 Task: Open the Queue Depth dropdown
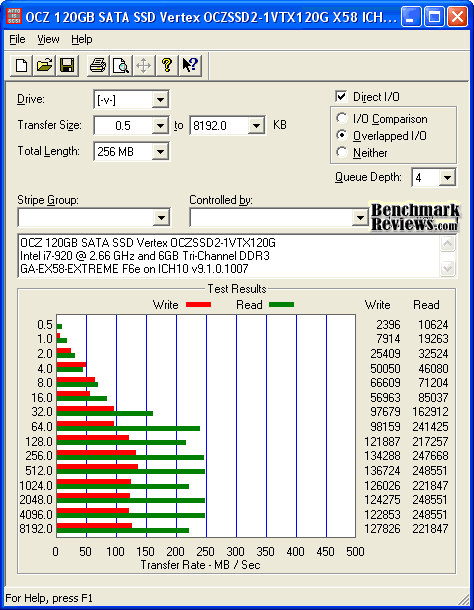tap(447, 178)
